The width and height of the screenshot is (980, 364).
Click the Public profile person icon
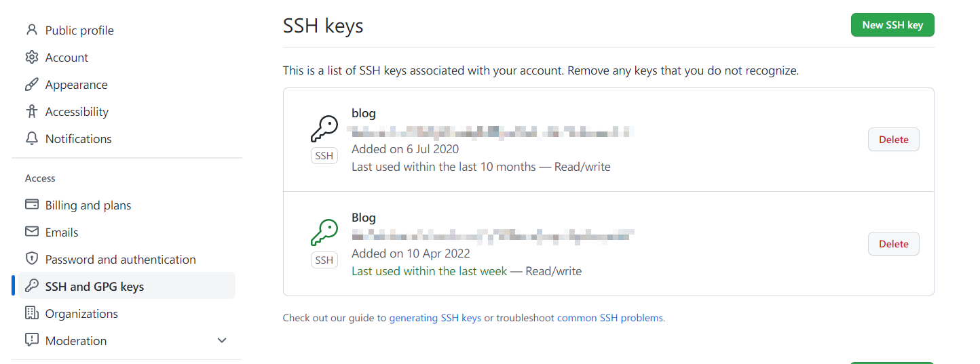(31, 31)
